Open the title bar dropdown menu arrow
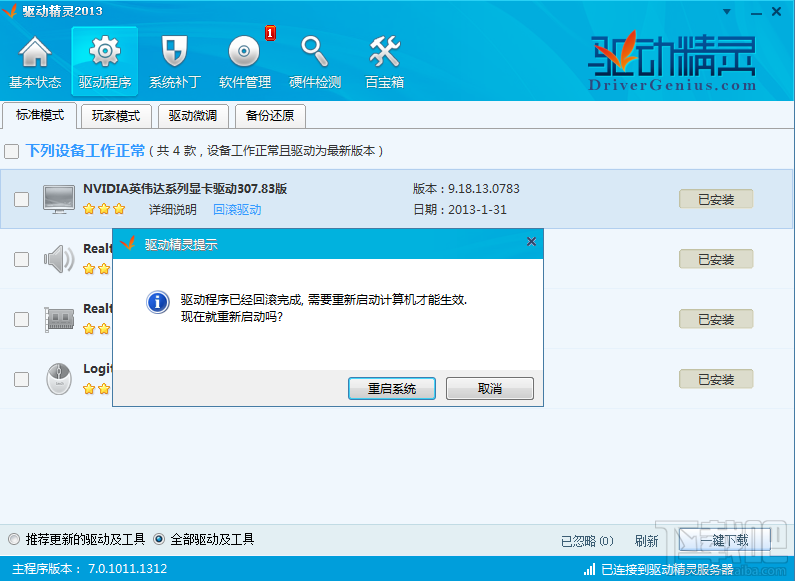Image resolution: width=795 pixels, height=581 pixels. pos(727,12)
